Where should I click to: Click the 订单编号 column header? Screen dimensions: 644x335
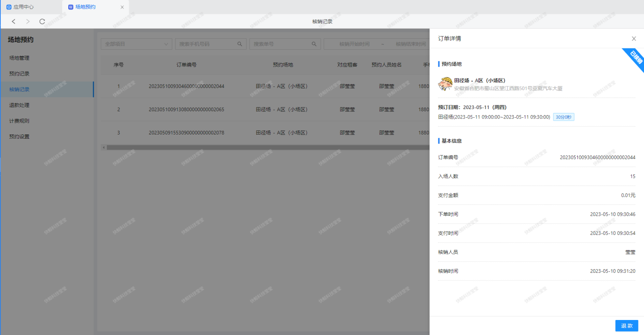(x=186, y=65)
